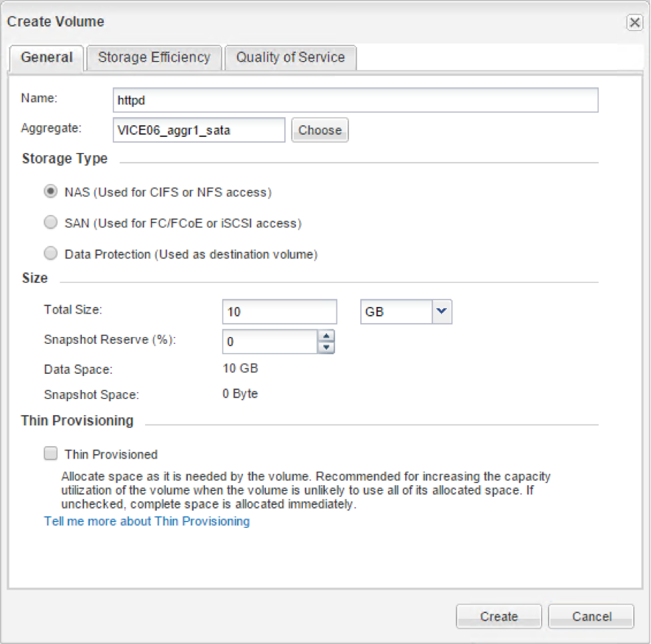Click the Create button
The width and height of the screenshot is (651, 644).
499,617
